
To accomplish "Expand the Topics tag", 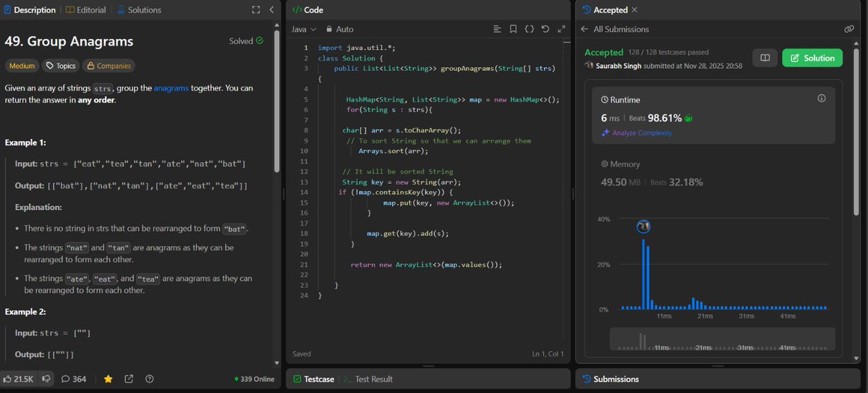I will [x=61, y=66].
